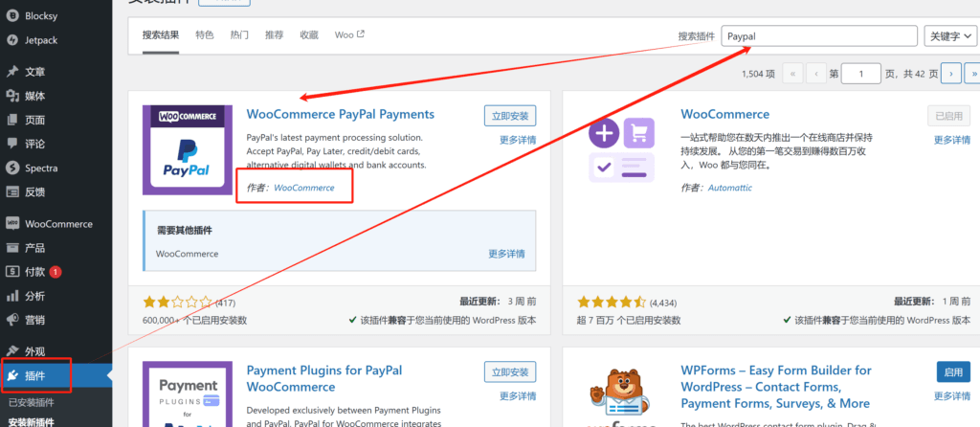Image resolution: width=980 pixels, height=427 pixels.
Task: Install WooCommerce PayPal Payments with 立即安装
Action: (510, 116)
